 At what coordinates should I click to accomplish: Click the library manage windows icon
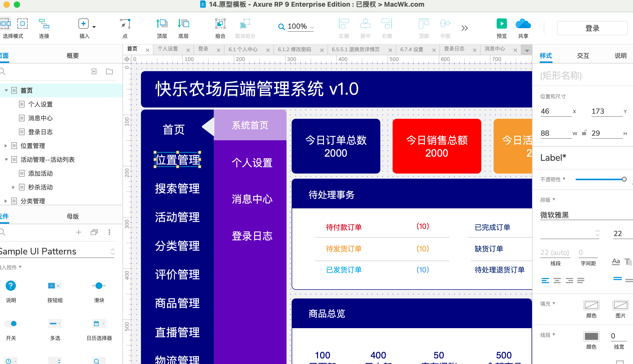coord(94,232)
